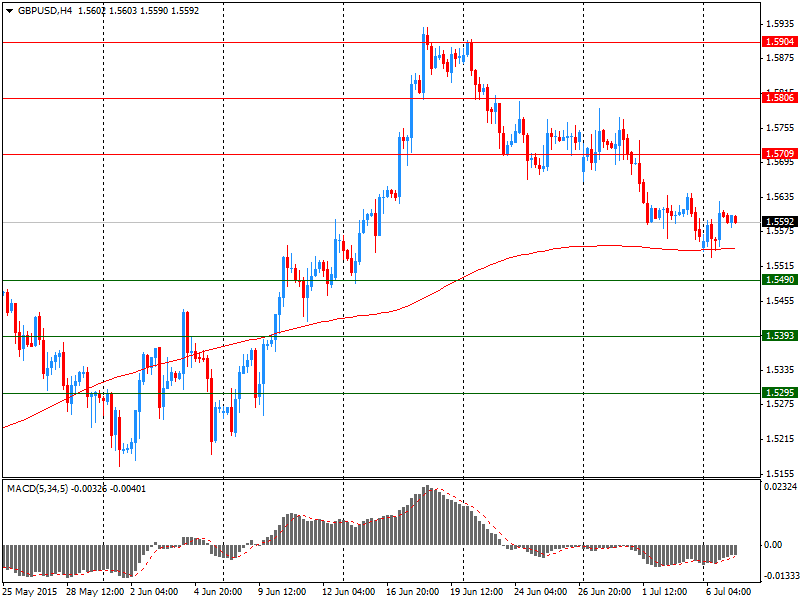The height and width of the screenshot is (600, 800).
Task: Select the 1.5709 red level label
Action: coord(779,154)
